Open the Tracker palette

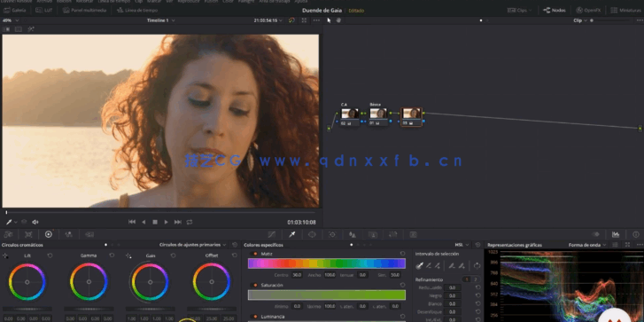[332, 234]
